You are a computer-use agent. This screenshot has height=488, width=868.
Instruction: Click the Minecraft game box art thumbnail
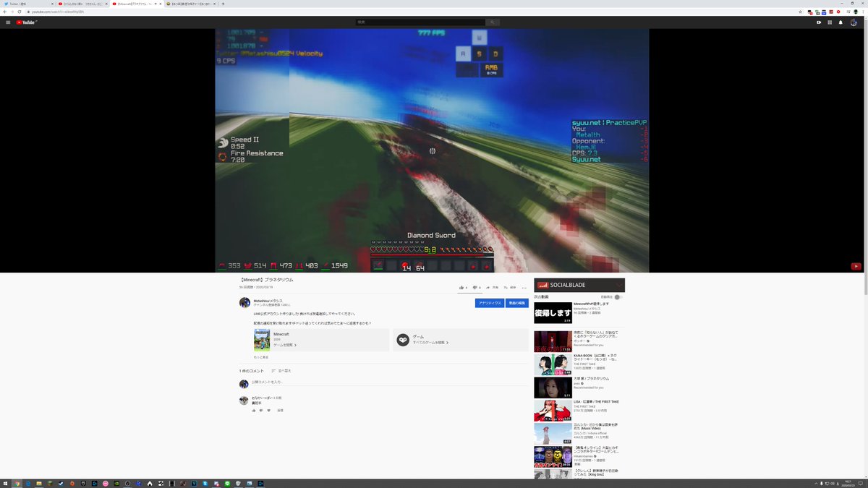[x=262, y=340]
